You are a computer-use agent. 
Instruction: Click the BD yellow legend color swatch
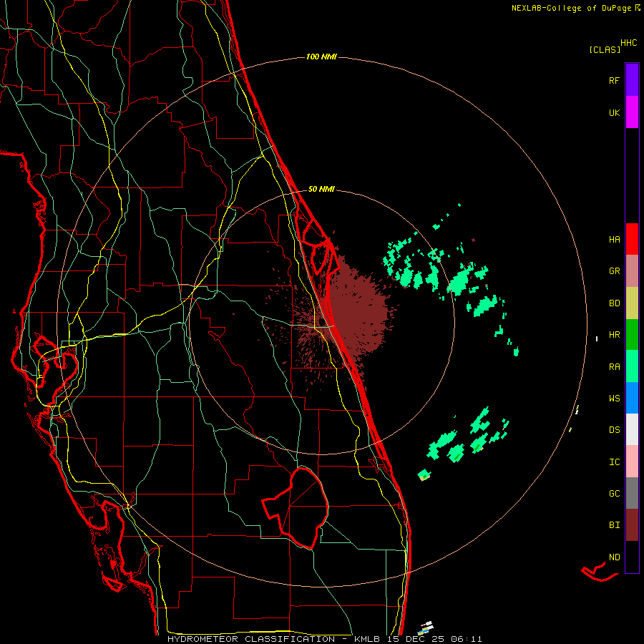[x=632, y=303]
